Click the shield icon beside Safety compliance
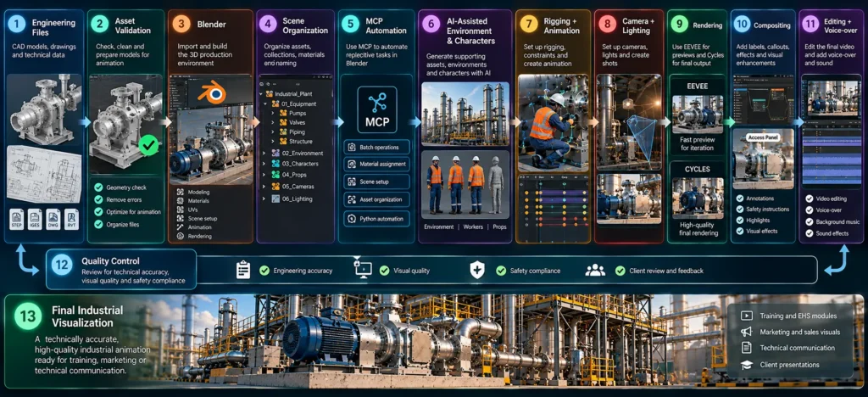 476,271
